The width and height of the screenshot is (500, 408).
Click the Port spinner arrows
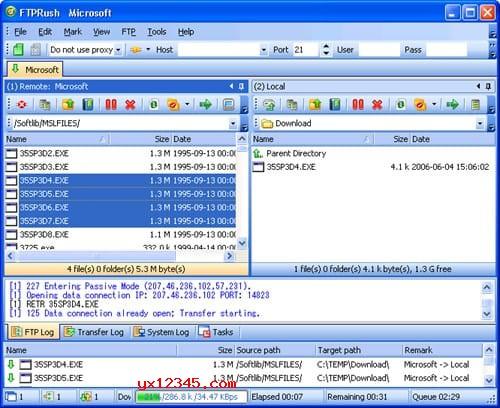326,50
